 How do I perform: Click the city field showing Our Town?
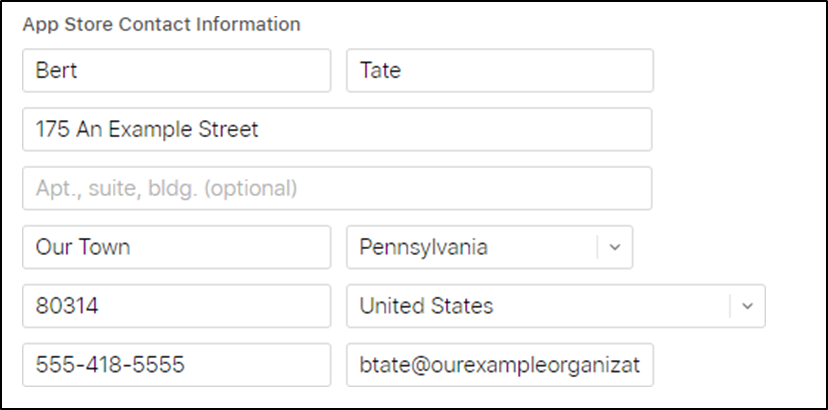tap(176, 247)
